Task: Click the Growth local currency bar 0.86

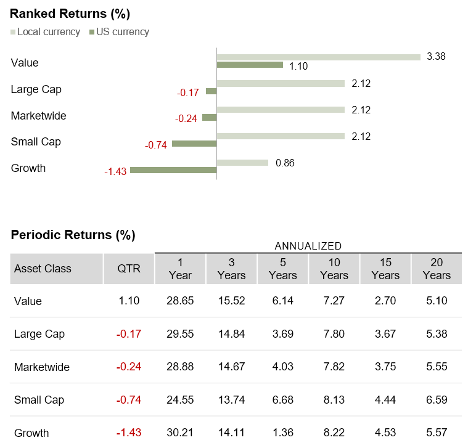Action: 242,163
